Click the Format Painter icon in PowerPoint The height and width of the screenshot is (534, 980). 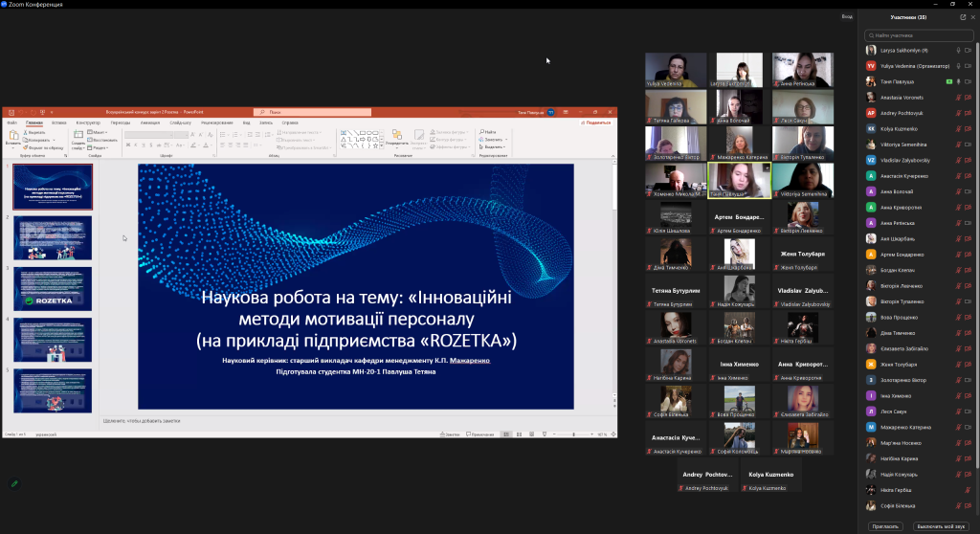pyautogui.click(x=26, y=148)
